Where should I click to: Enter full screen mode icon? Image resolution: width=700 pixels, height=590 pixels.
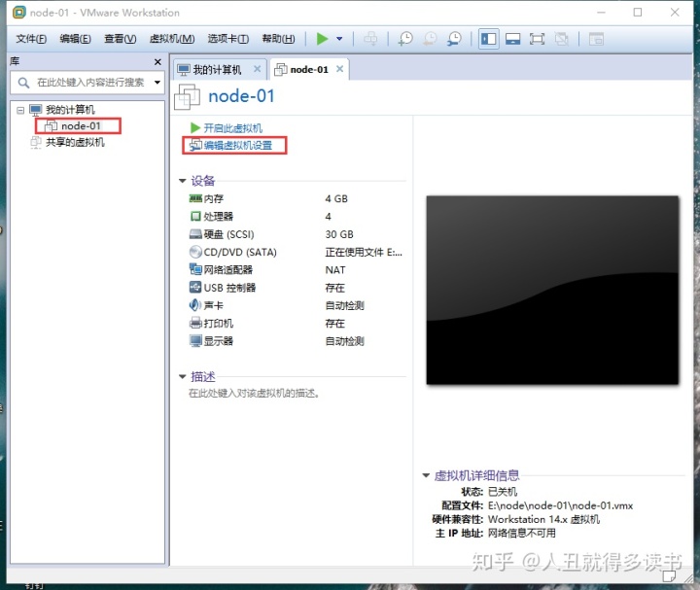[537, 39]
